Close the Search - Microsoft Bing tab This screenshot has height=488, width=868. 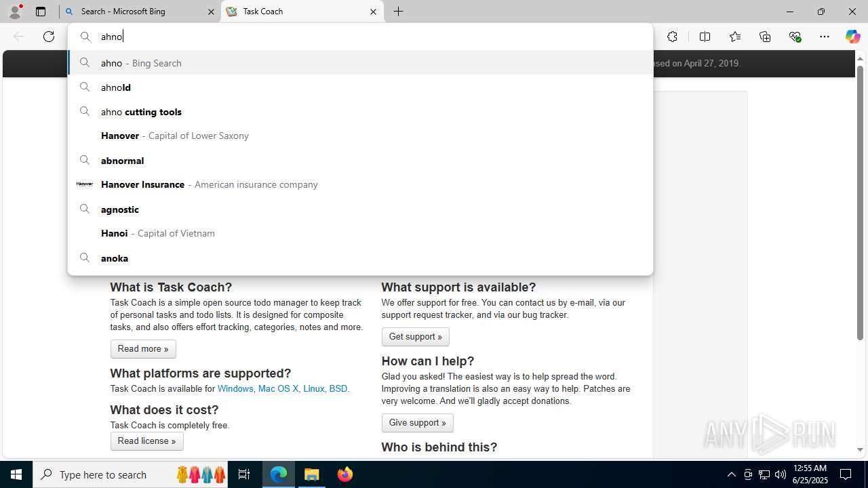click(x=211, y=12)
